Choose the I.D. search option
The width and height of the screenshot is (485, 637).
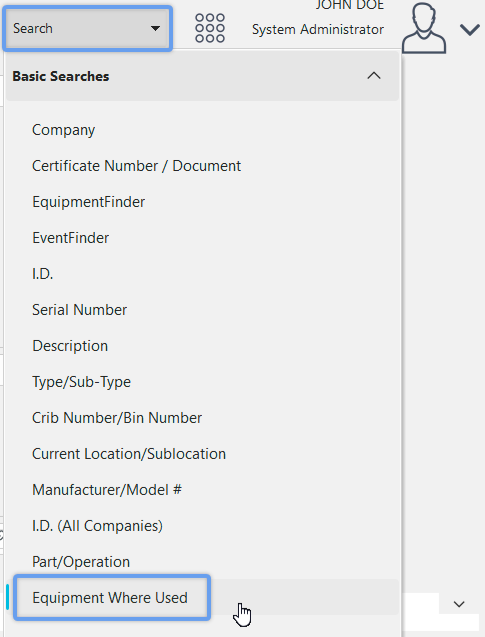pos(43,274)
